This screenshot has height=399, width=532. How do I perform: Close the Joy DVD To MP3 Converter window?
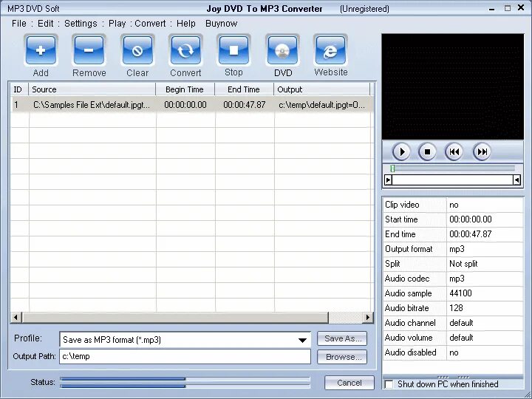521,8
